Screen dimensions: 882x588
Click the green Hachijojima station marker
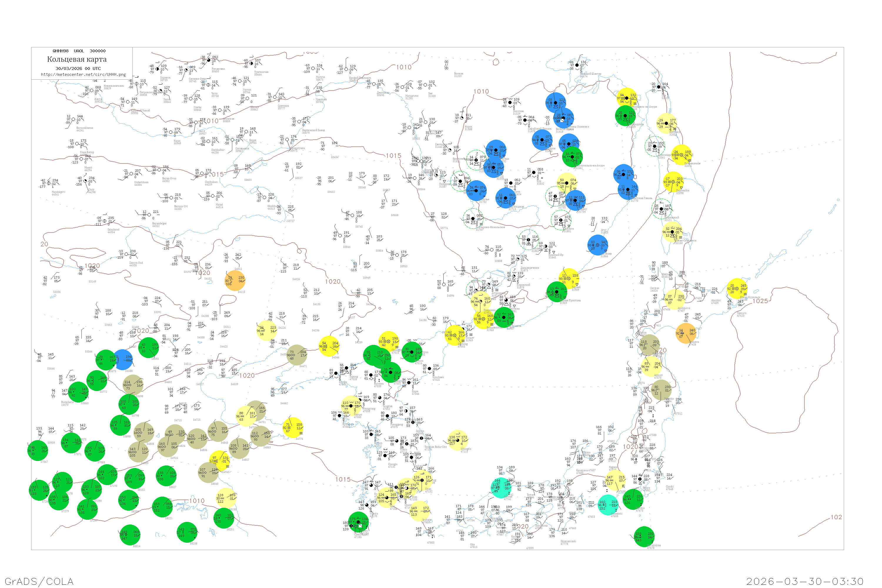pyautogui.click(x=644, y=537)
